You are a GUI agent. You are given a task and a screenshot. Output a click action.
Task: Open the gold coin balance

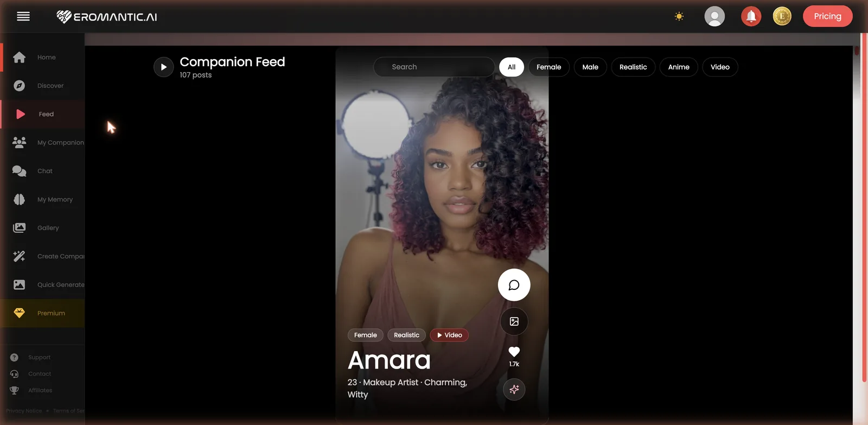tap(782, 16)
